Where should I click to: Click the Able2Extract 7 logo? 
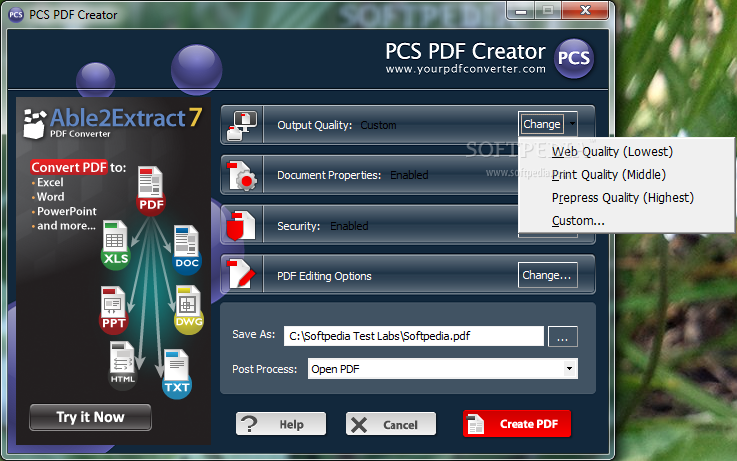[x=113, y=123]
